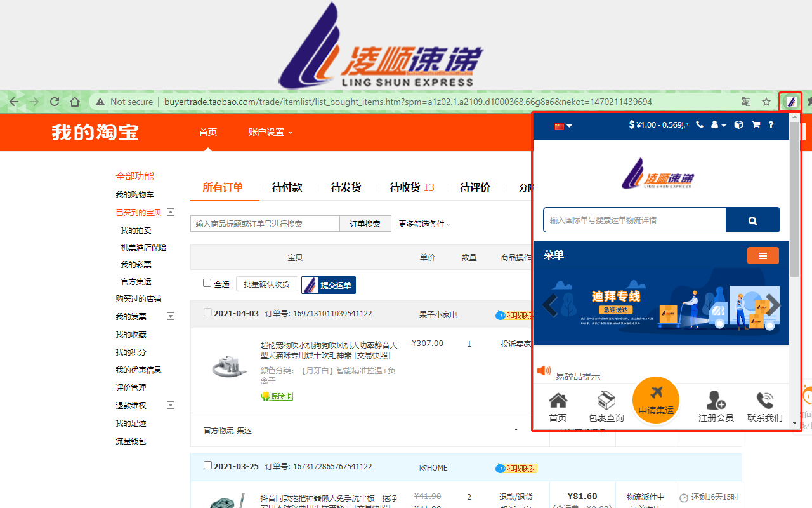Image resolution: width=812 pixels, height=508 pixels.
Task: Select the 所有订单 tab
Action: 223,187
